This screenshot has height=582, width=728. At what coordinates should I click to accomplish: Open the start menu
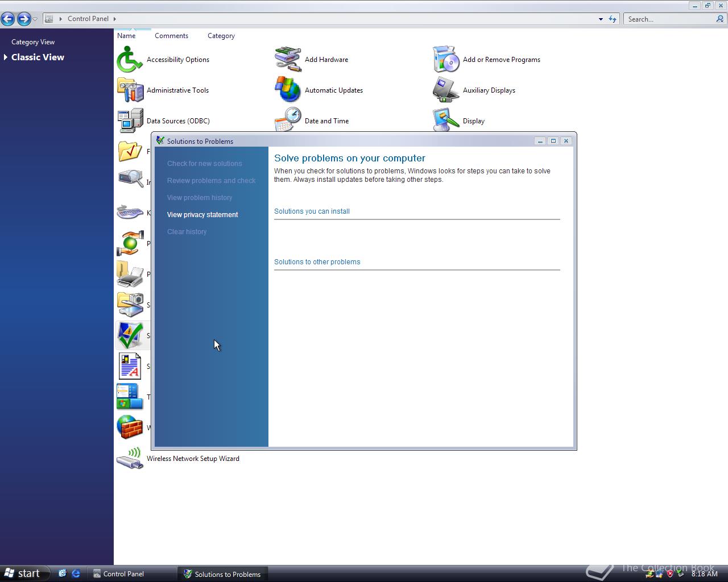coord(23,573)
